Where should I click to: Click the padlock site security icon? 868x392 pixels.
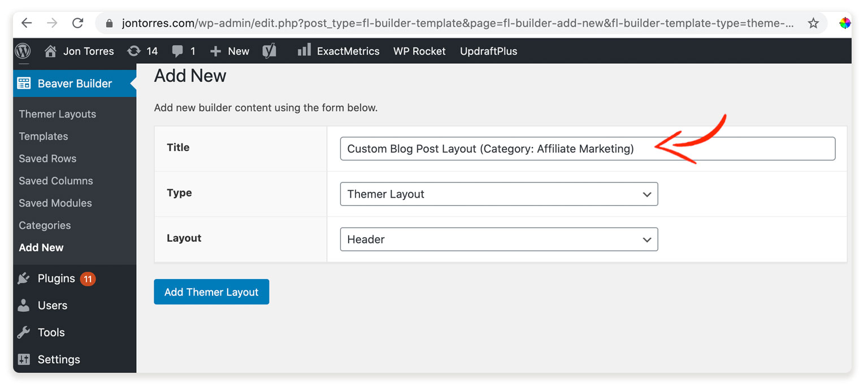pyautogui.click(x=110, y=23)
